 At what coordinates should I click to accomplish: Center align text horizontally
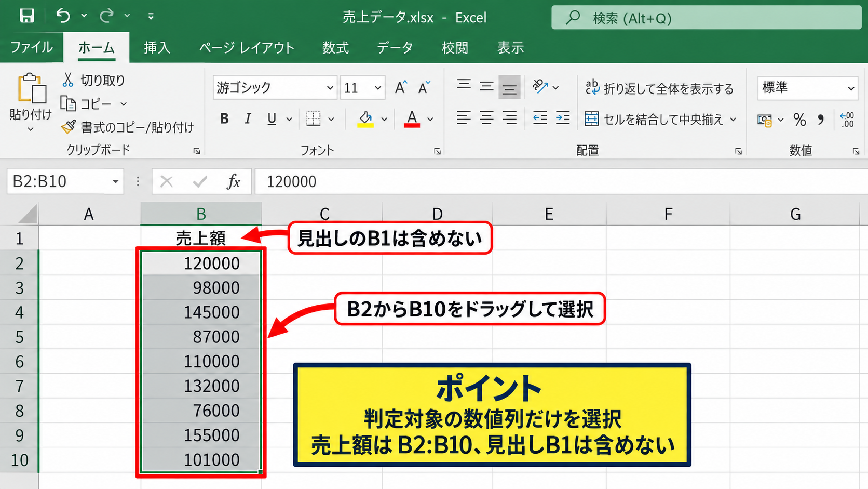click(486, 118)
